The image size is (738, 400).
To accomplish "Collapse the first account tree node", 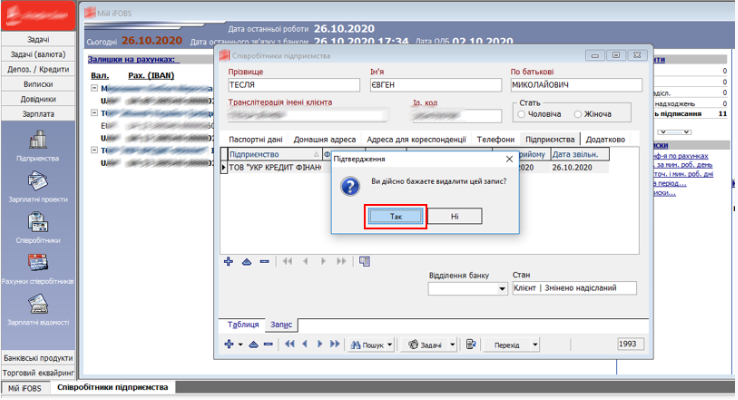I will coord(94,88).
